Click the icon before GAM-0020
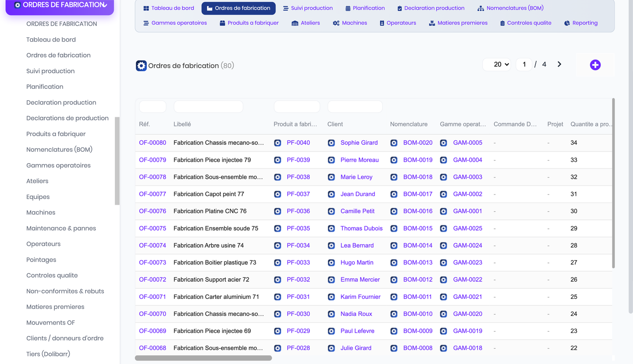 [x=444, y=314]
